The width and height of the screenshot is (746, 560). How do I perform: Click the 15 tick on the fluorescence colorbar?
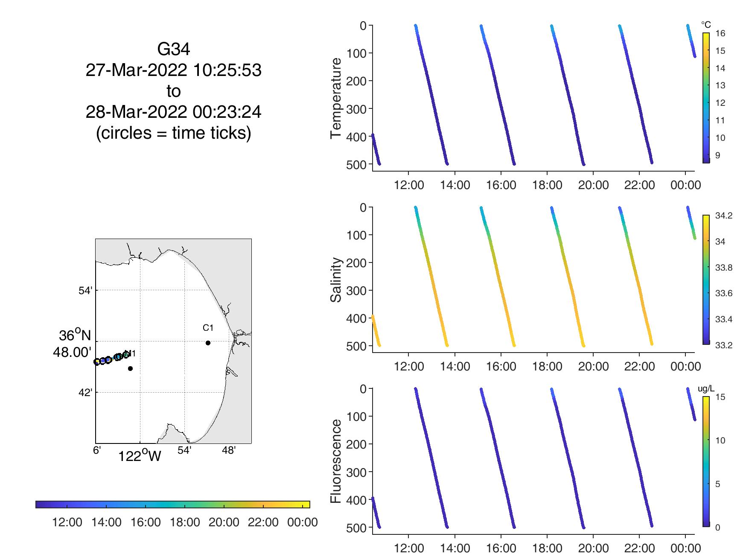click(x=720, y=397)
